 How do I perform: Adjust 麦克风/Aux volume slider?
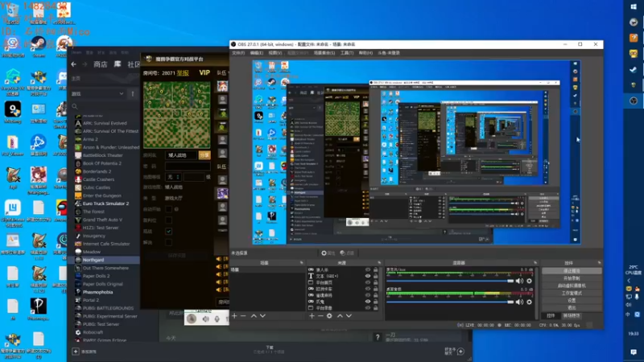click(x=450, y=281)
